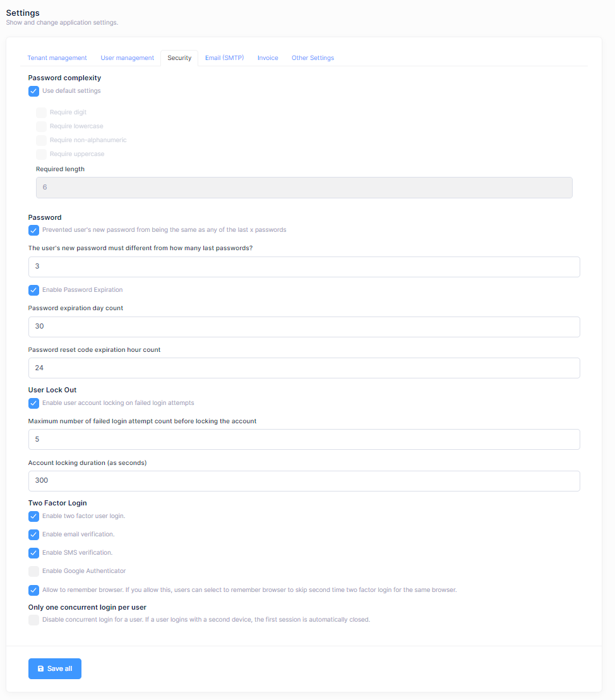Open the Email (SMTP) tab
The image size is (615, 700).
click(225, 58)
